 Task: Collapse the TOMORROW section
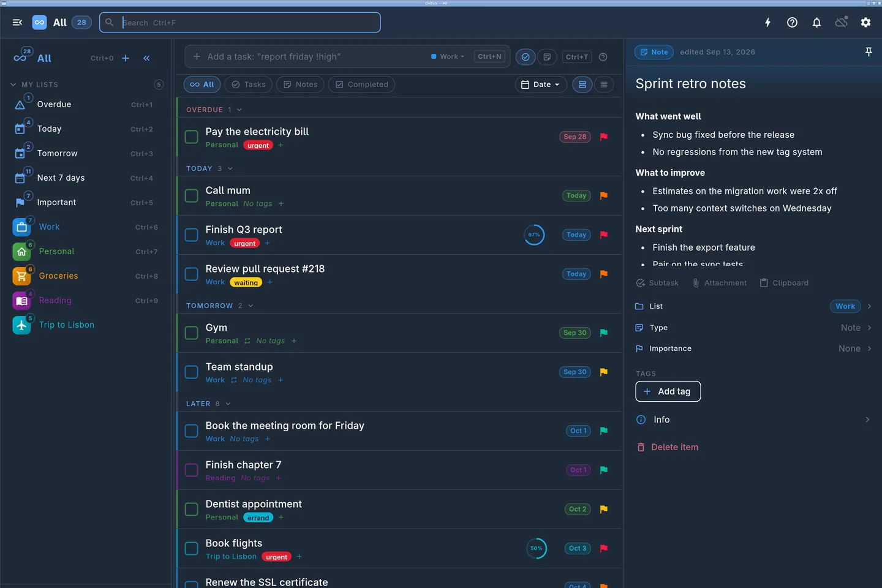251,306
